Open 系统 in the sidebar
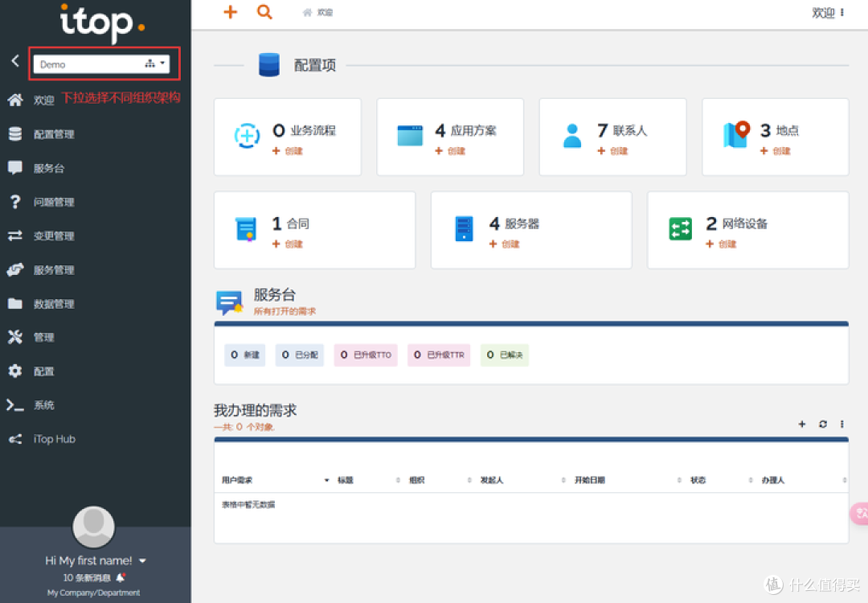The image size is (868, 603). tap(31, 404)
